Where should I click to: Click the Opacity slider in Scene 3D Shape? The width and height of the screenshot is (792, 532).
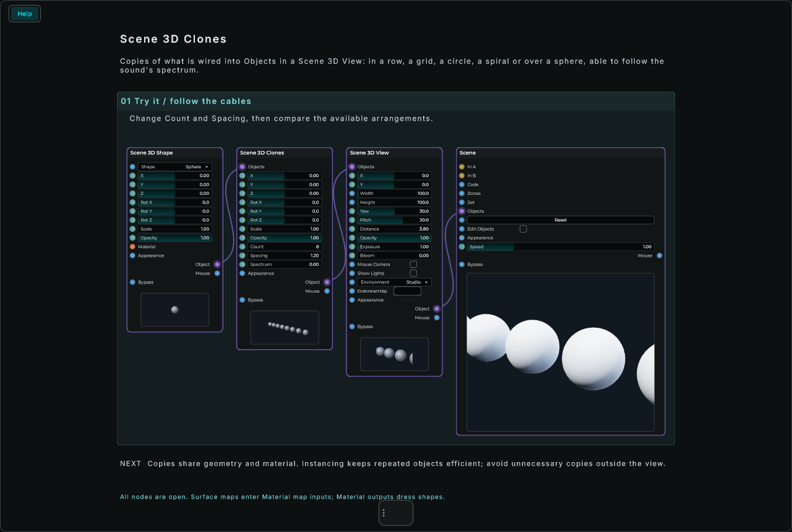(x=174, y=238)
